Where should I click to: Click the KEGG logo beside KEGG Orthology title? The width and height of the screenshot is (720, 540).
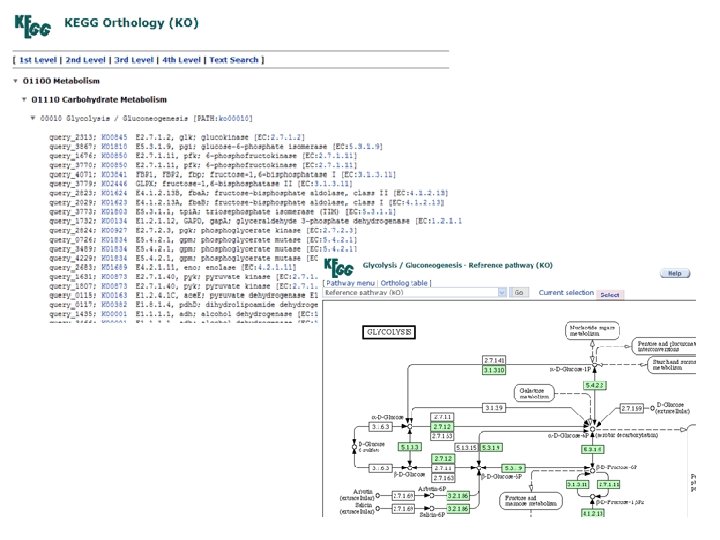(x=33, y=26)
